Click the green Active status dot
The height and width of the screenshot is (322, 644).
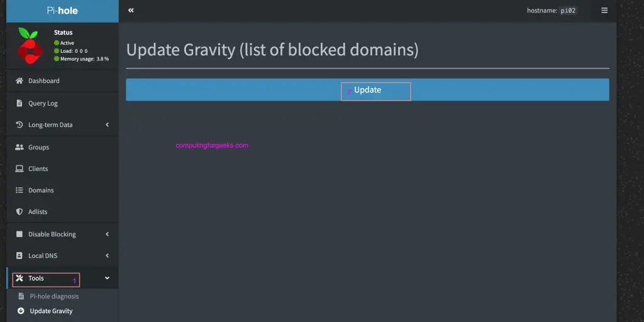pos(57,43)
